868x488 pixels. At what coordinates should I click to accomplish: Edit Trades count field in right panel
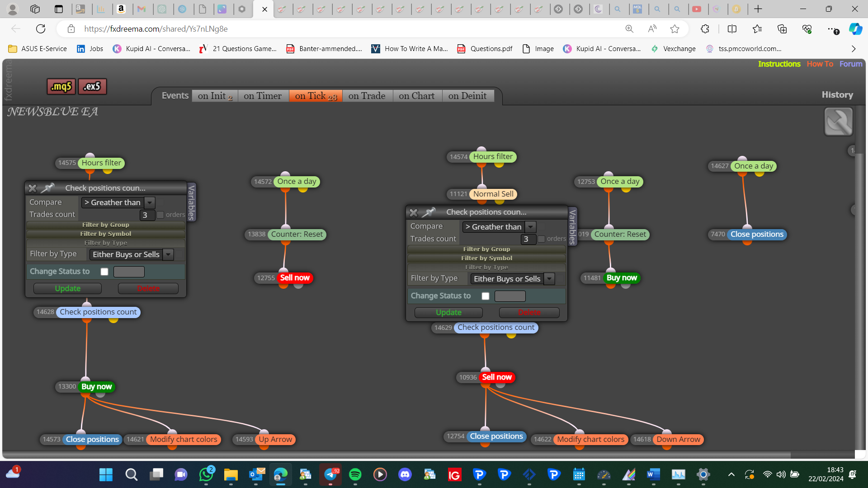click(x=528, y=239)
